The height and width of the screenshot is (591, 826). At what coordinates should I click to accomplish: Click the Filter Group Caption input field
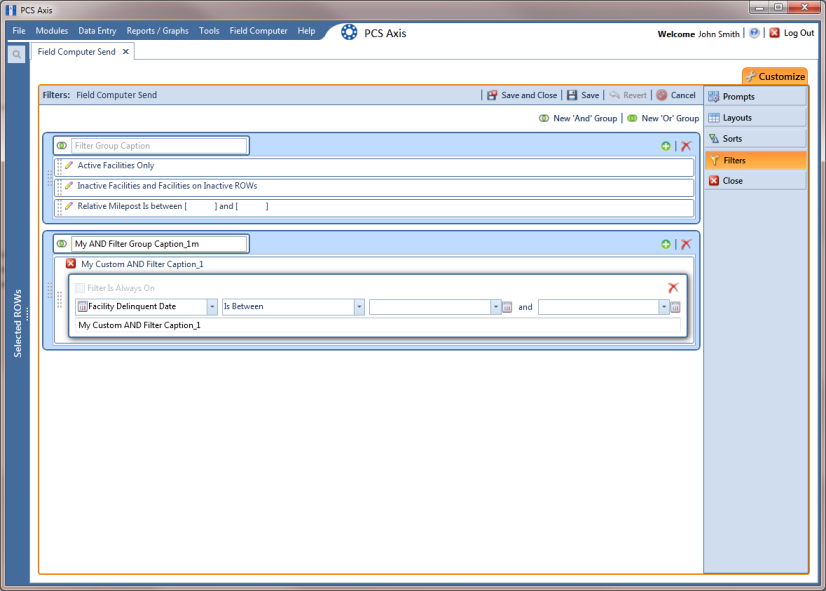(x=159, y=146)
